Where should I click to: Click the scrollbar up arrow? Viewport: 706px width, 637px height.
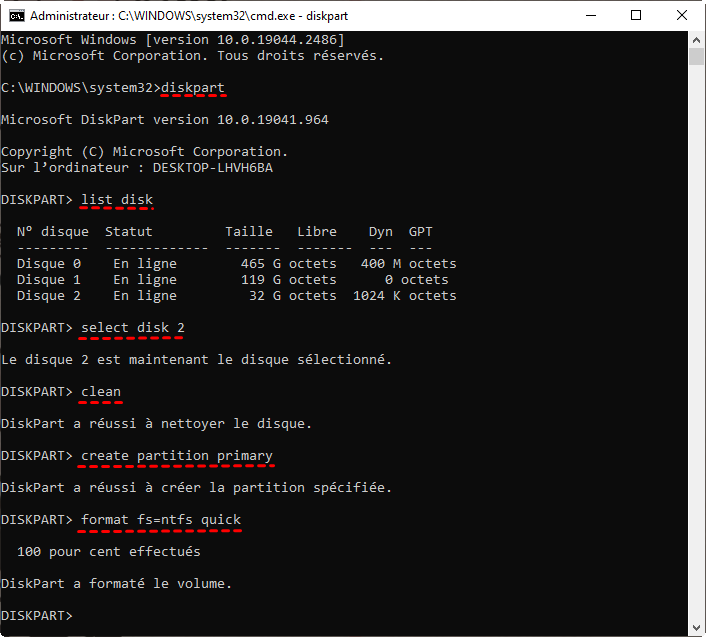(697, 40)
